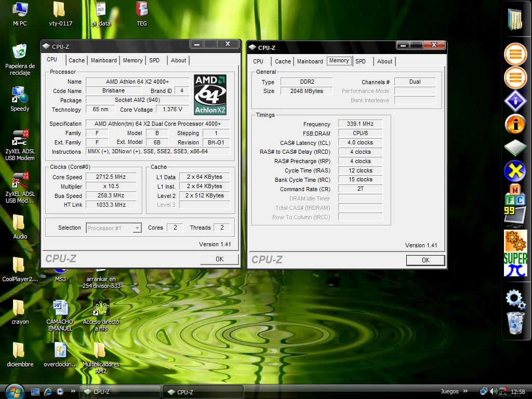The width and height of the screenshot is (532, 399).
Task: Expand the Juegos toolbar chevron
Action: [x=465, y=391]
